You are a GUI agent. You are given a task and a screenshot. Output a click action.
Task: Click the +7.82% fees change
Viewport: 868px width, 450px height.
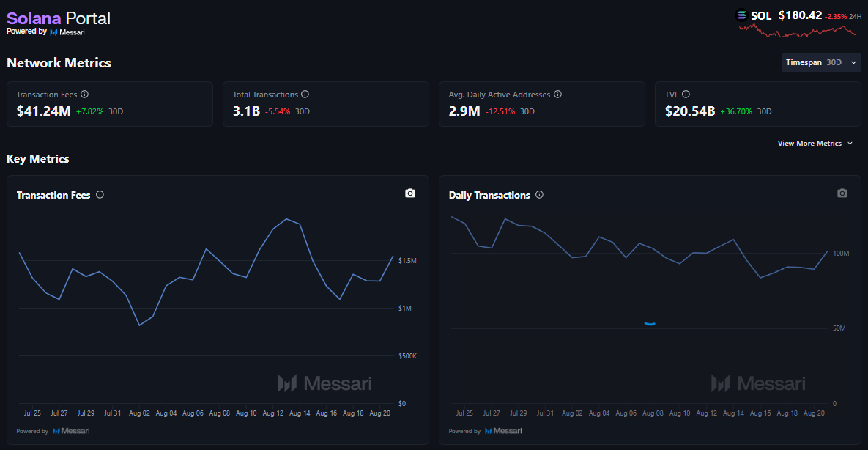89,111
